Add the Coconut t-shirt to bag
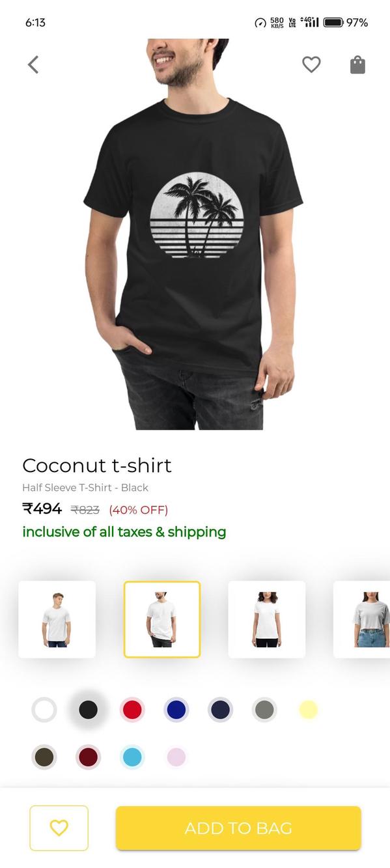 (238, 828)
